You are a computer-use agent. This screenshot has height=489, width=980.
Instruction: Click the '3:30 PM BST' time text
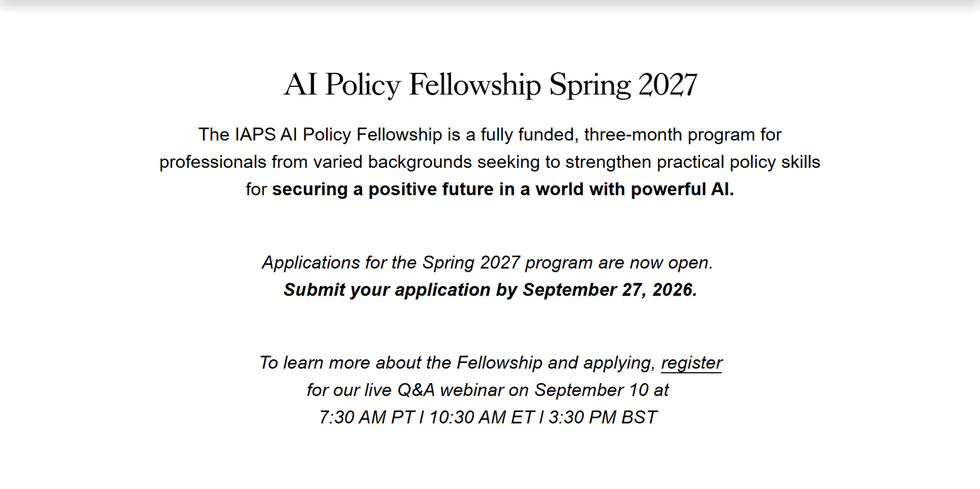coord(603,417)
